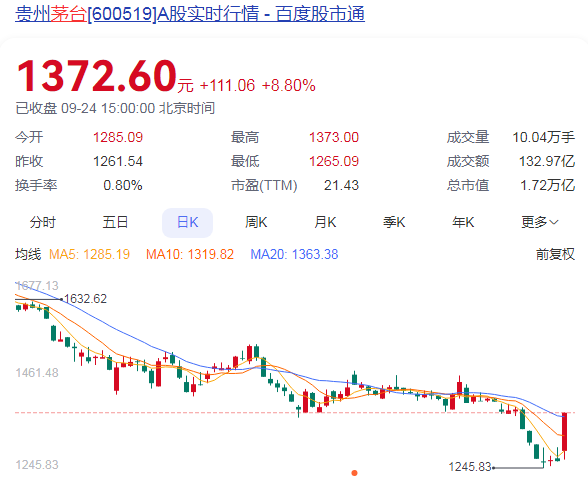Click the 最高 value 1373.00
Viewport: 588px width, 481px height.
coord(334,137)
